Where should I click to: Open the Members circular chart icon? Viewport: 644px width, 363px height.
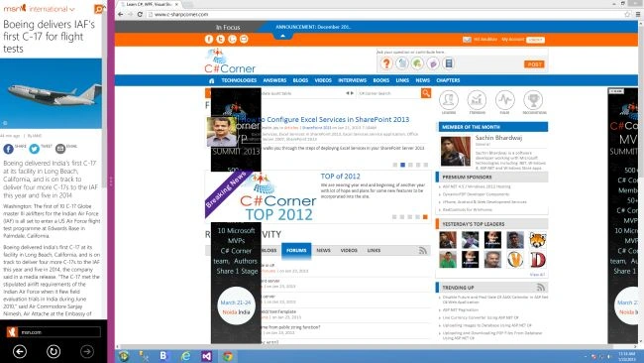(x=477, y=100)
